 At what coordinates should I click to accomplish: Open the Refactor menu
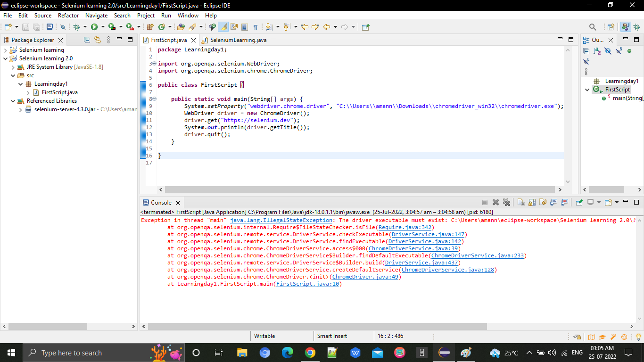click(68, 15)
